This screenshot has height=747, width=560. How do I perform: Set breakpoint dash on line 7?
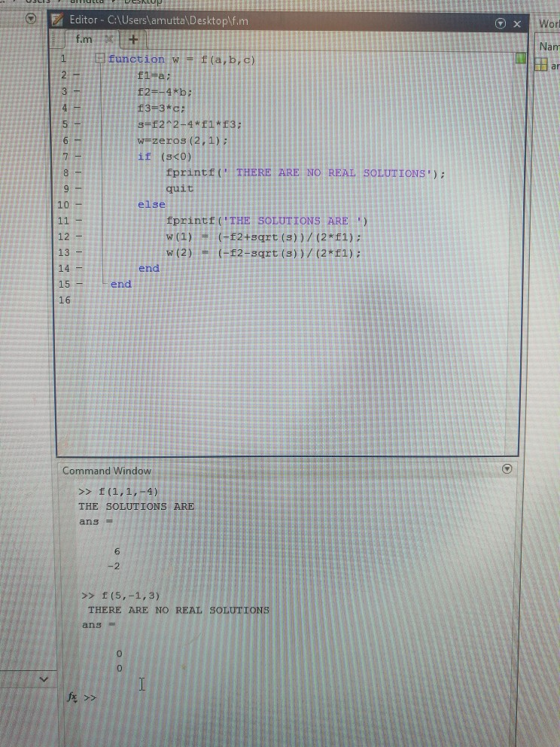tap(77, 157)
